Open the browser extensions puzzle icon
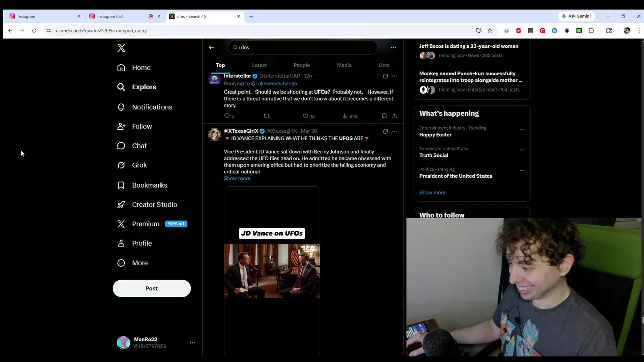This screenshot has width=644, height=362. [591, 31]
